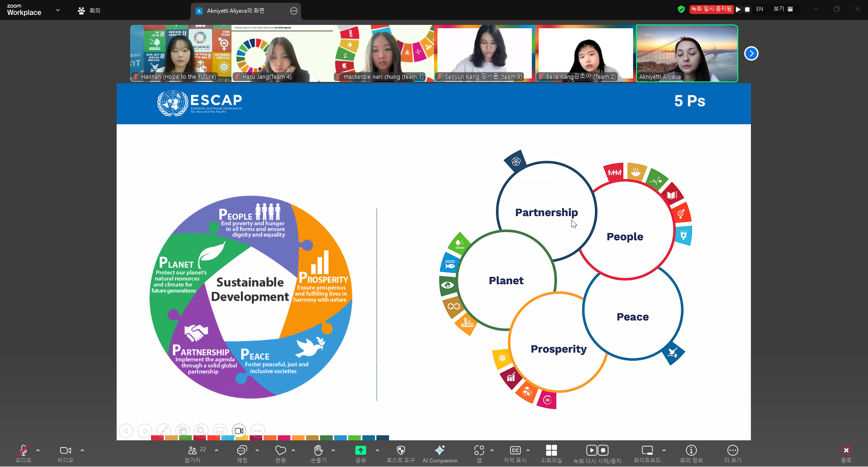Raise hand with 손들기 button
The width and height of the screenshot is (868, 467).
tap(319, 454)
